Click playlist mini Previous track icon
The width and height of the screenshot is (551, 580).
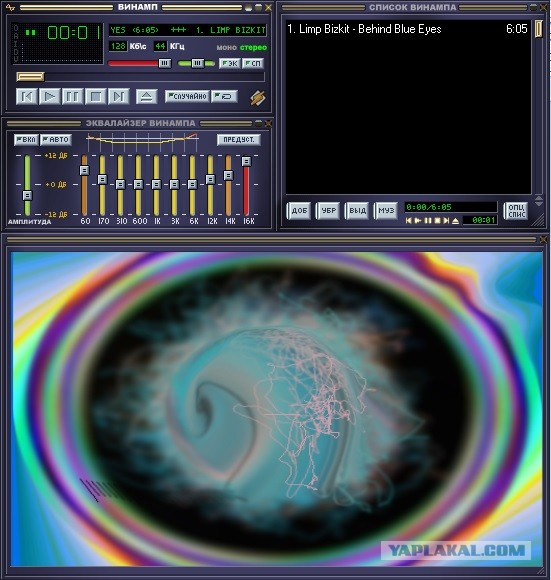pos(408,220)
